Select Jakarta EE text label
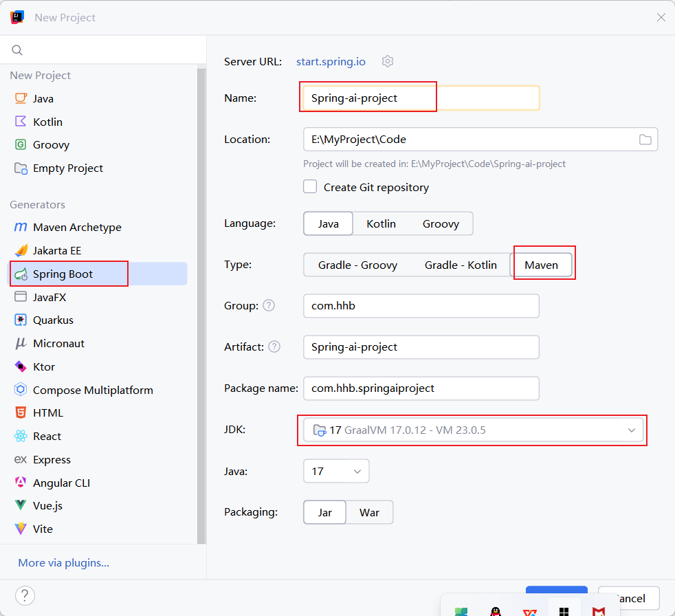The image size is (675, 616). coord(57,250)
